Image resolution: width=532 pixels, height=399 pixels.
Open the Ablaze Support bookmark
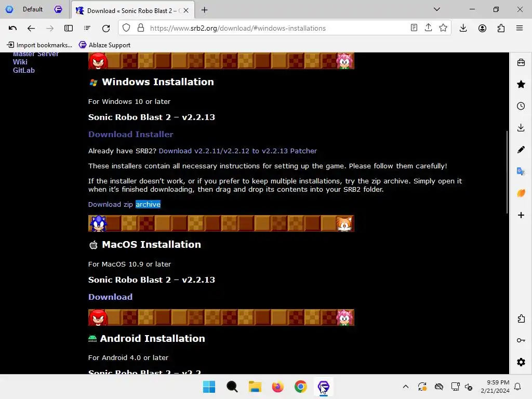point(104,45)
